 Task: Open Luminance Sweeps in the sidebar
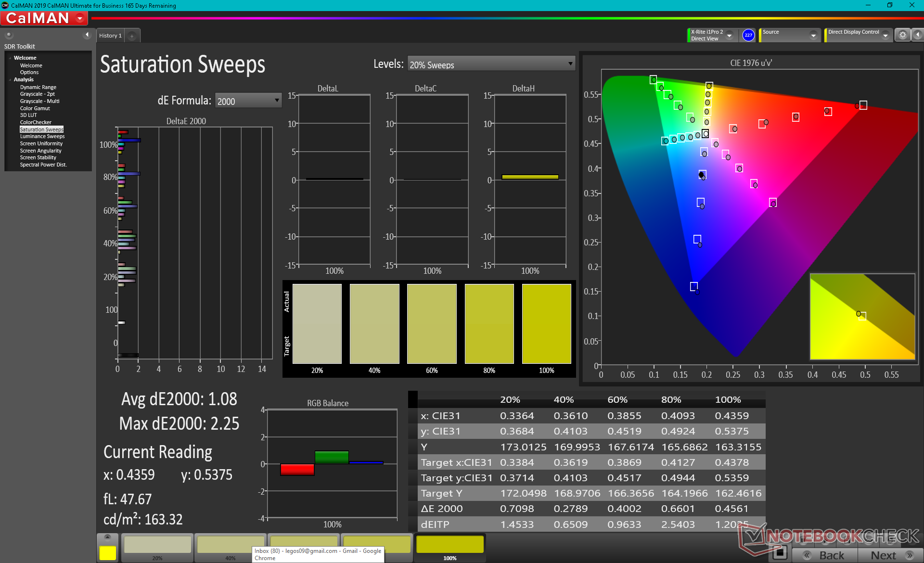pos(42,136)
